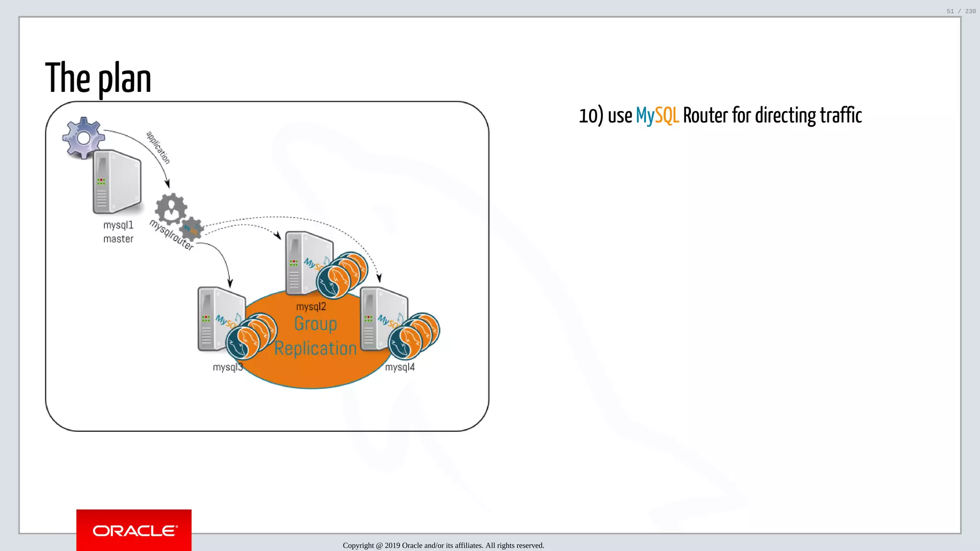Click the 'Group Replication' text
This screenshot has height=551, width=980.
tap(315, 336)
